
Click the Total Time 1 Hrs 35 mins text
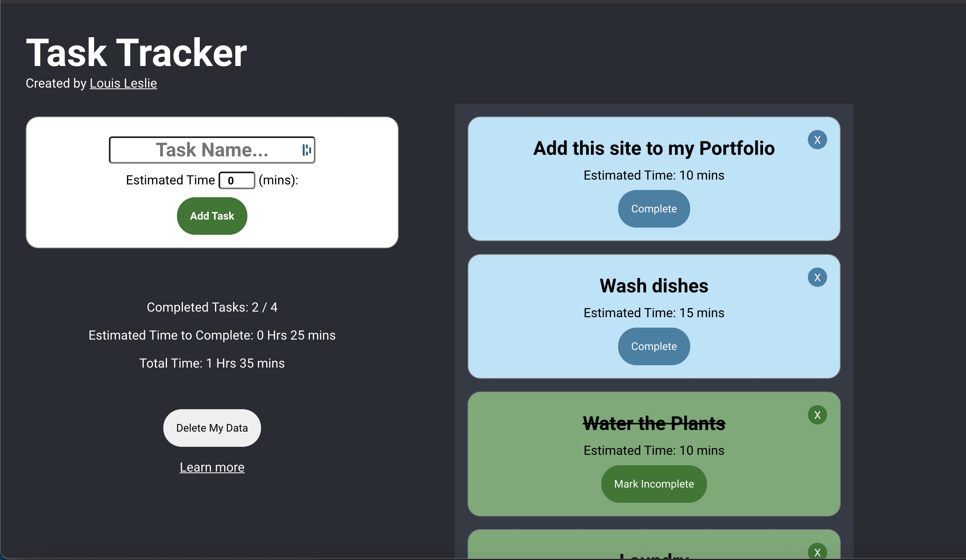(x=212, y=363)
